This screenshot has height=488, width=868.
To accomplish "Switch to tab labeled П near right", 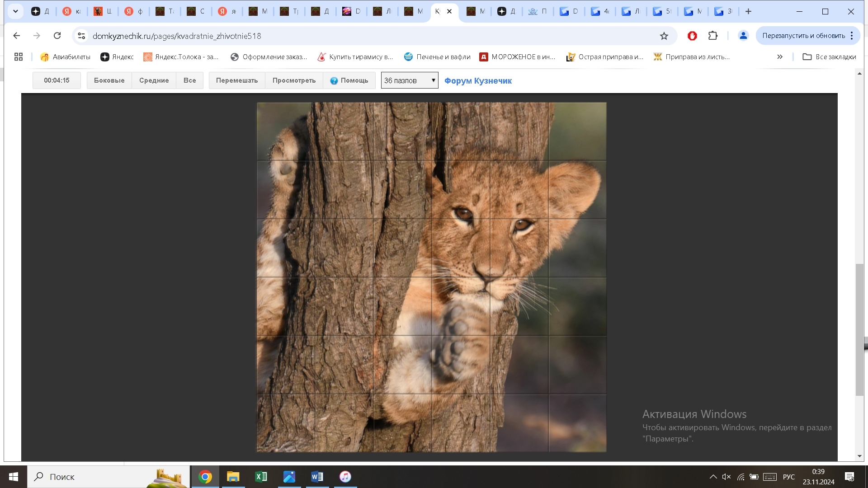I will tap(538, 11).
